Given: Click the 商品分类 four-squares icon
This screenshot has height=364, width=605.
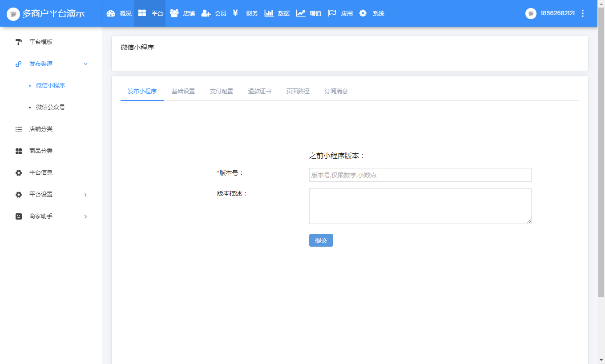Looking at the screenshot, I should click(x=19, y=151).
